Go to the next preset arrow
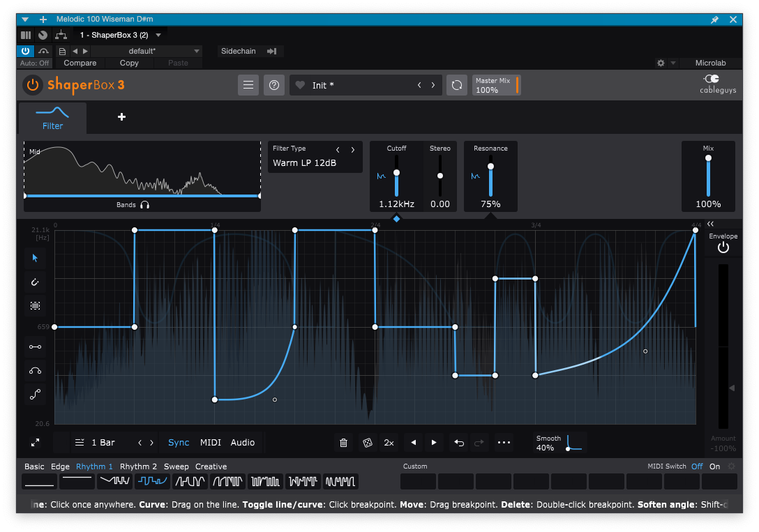This screenshot has height=532, width=759. point(433,85)
